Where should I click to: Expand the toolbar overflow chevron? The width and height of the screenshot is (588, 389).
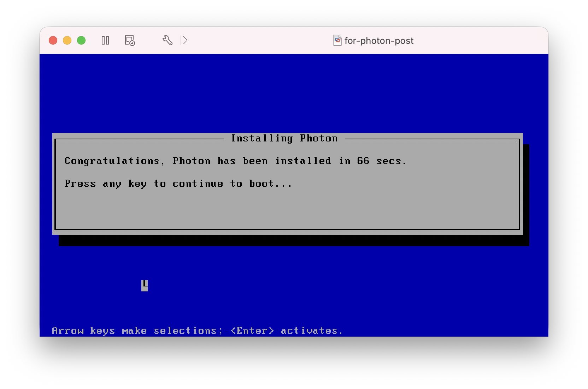(186, 40)
